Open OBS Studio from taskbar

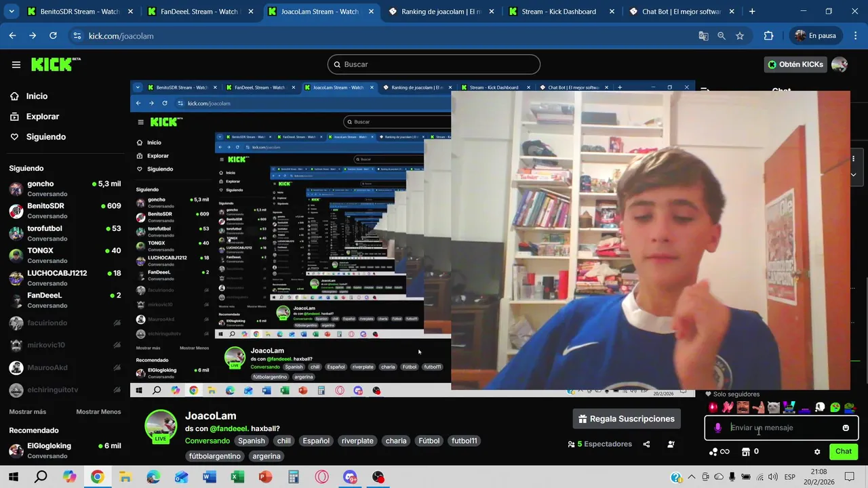point(378,477)
